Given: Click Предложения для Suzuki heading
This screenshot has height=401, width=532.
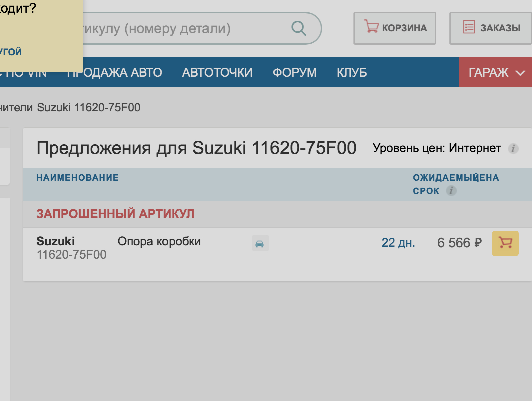Looking at the screenshot, I should tap(197, 148).
